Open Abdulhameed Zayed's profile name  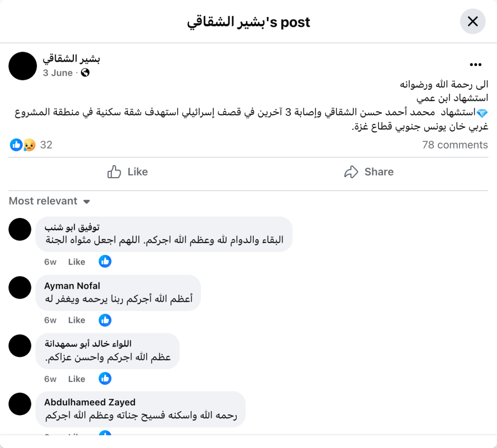pyautogui.click(x=90, y=402)
